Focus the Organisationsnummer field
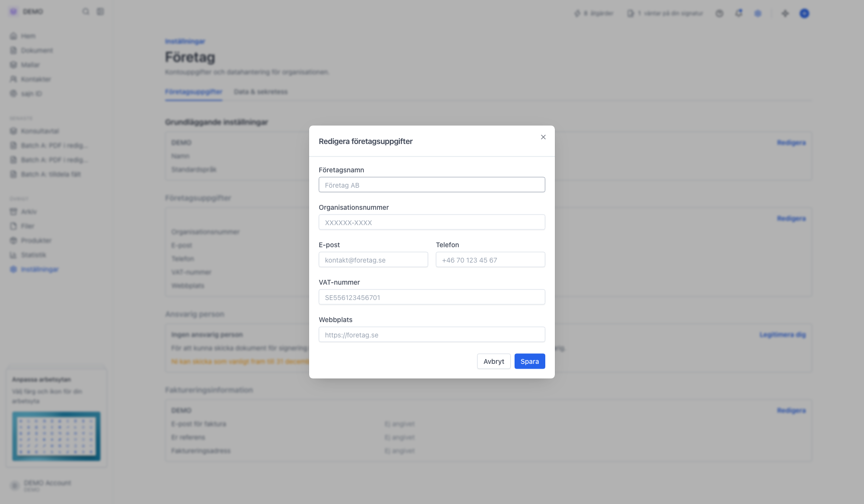Image resolution: width=864 pixels, height=504 pixels. [432, 222]
